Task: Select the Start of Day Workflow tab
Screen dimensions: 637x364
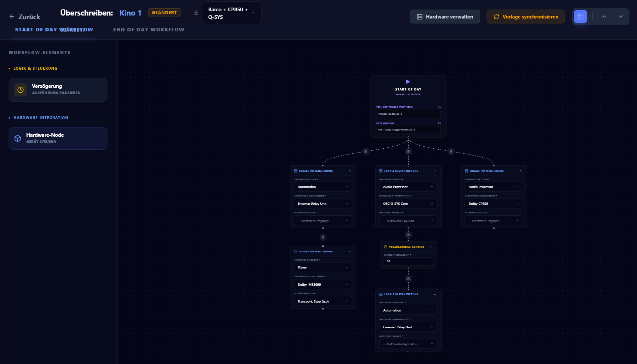Action: click(54, 29)
